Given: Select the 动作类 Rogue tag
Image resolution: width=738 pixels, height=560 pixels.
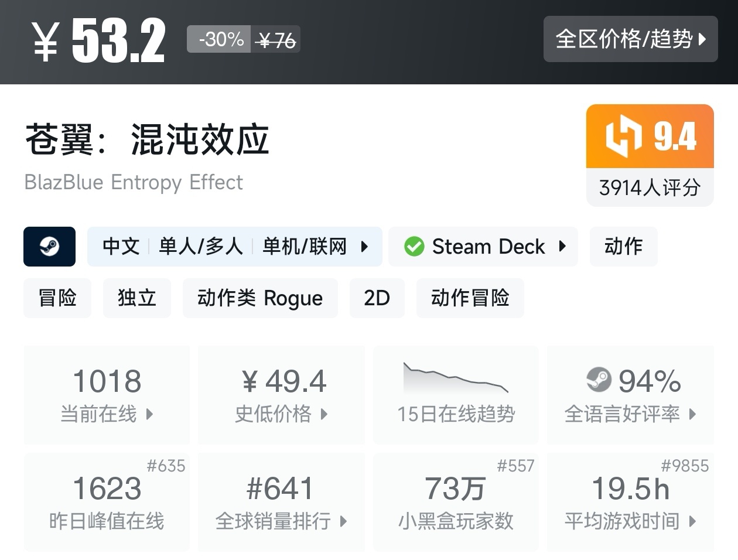Looking at the screenshot, I should (x=260, y=298).
